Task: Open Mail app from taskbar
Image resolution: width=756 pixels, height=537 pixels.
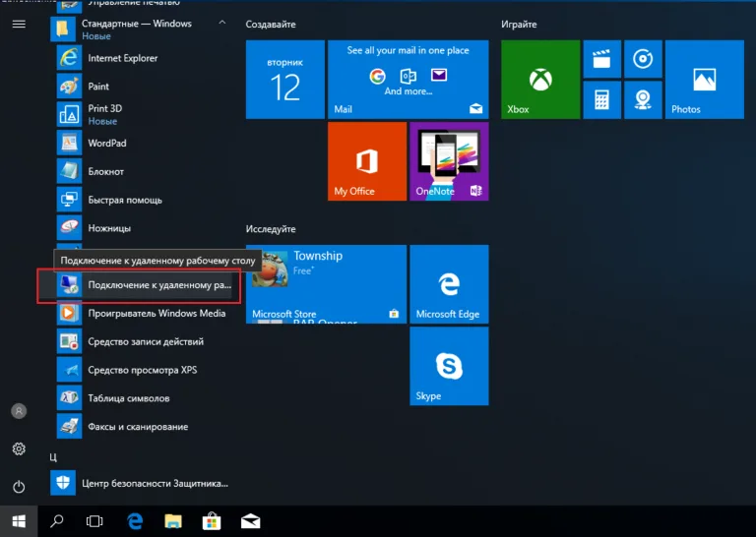Action: point(251,521)
